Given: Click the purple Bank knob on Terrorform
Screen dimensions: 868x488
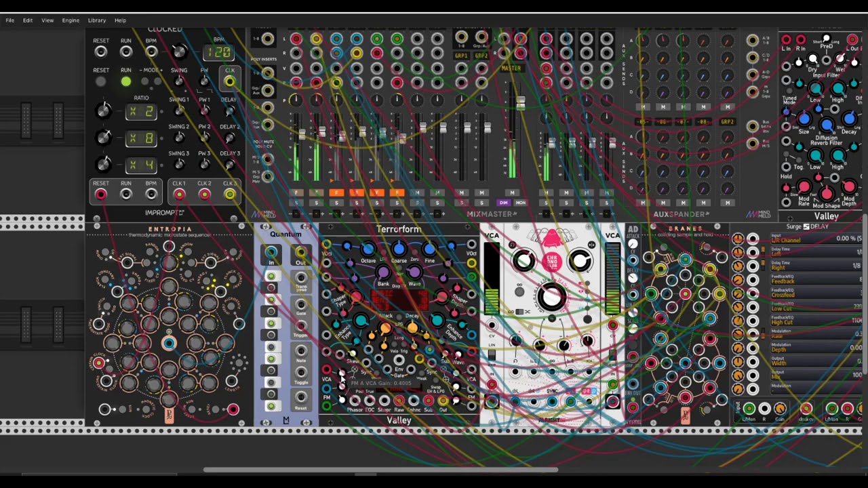Looking at the screenshot, I should [383, 273].
